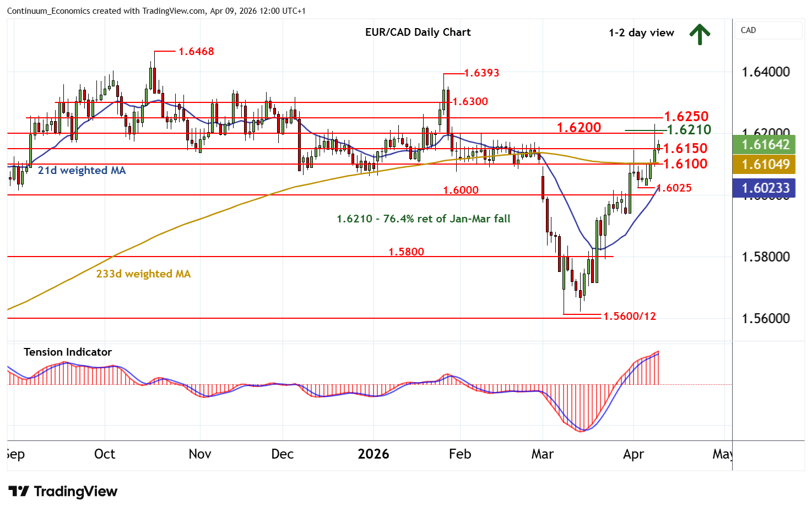This screenshot has height=512, width=812.
Task: Click the Apr label on time axis
Action: pyautogui.click(x=634, y=454)
